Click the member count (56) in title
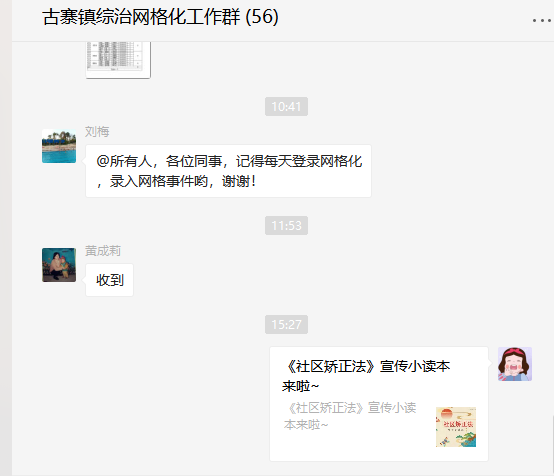 pyautogui.click(x=262, y=17)
